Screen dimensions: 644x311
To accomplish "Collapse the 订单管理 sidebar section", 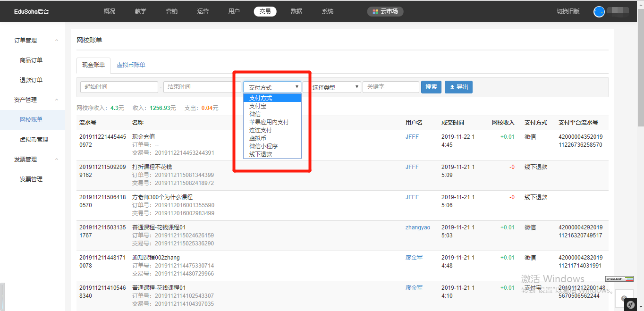I will [x=57, y=41].
